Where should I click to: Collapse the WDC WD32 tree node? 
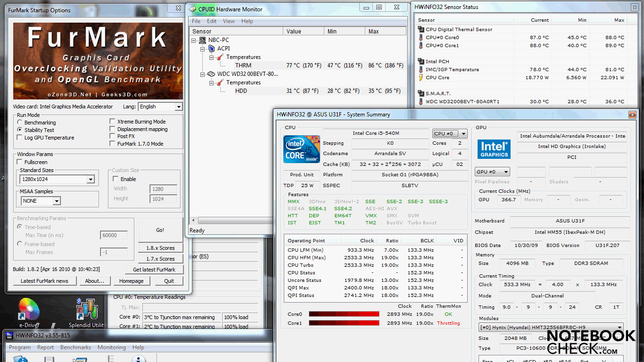pos(203,74)
